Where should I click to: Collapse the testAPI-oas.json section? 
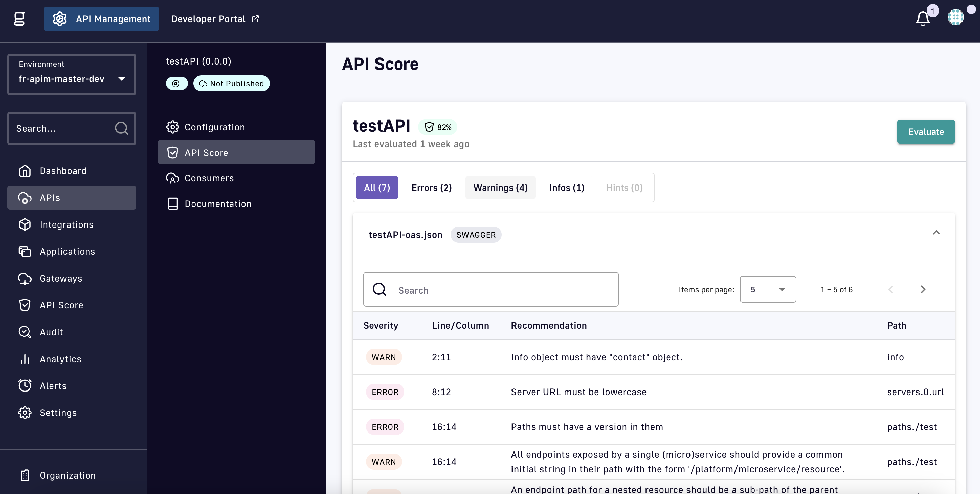click(936, 233)
